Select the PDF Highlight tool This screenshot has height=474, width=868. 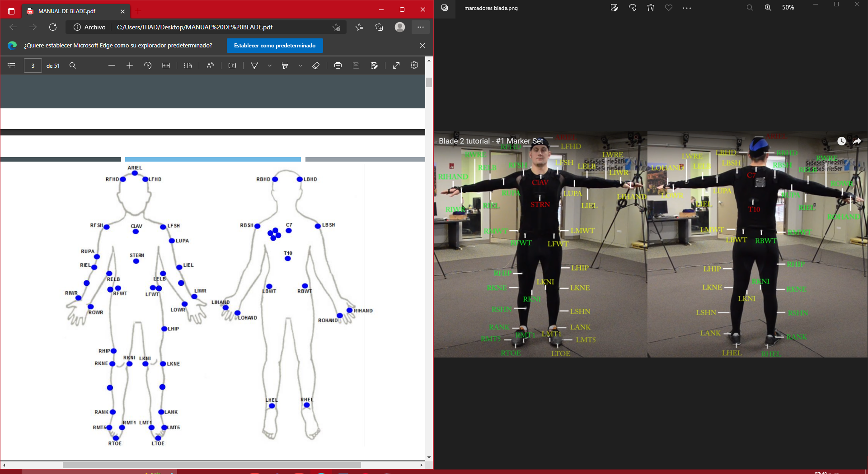285,65
